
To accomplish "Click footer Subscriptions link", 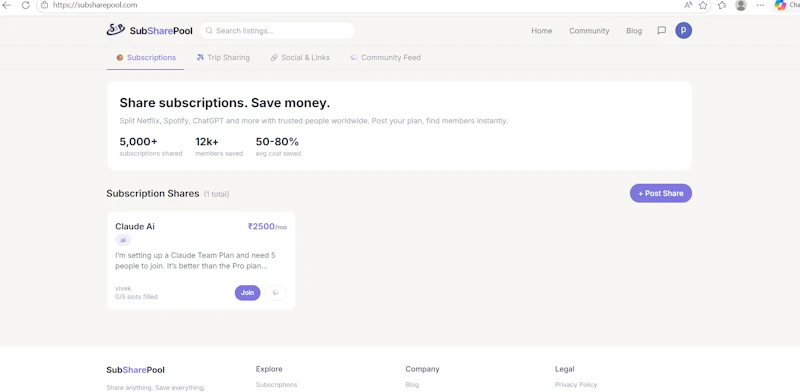I will coord(276,385).
